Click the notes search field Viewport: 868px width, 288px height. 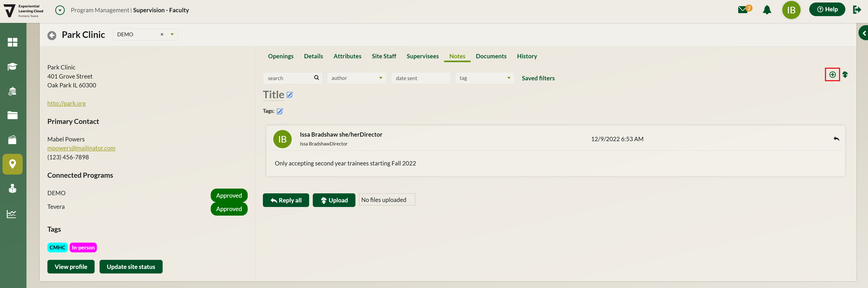coord(293,78)
